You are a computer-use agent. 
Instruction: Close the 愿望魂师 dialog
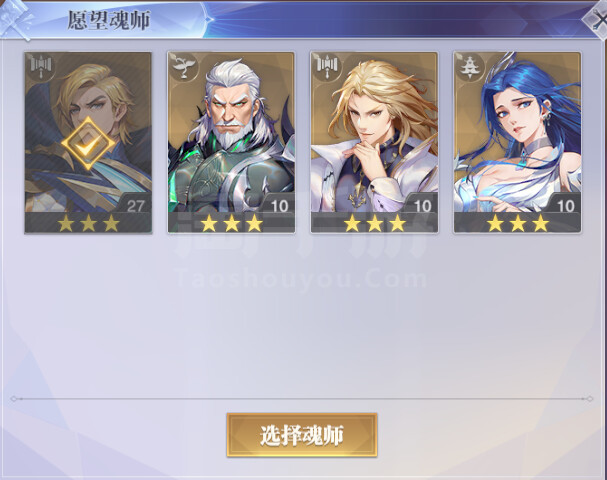click(x=598, y=21)
